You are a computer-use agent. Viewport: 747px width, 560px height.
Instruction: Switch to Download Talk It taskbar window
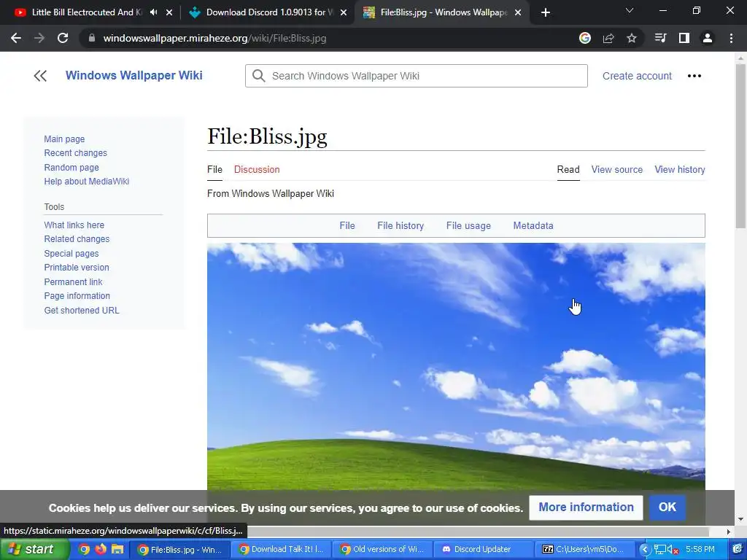click(x=282, y=550)
